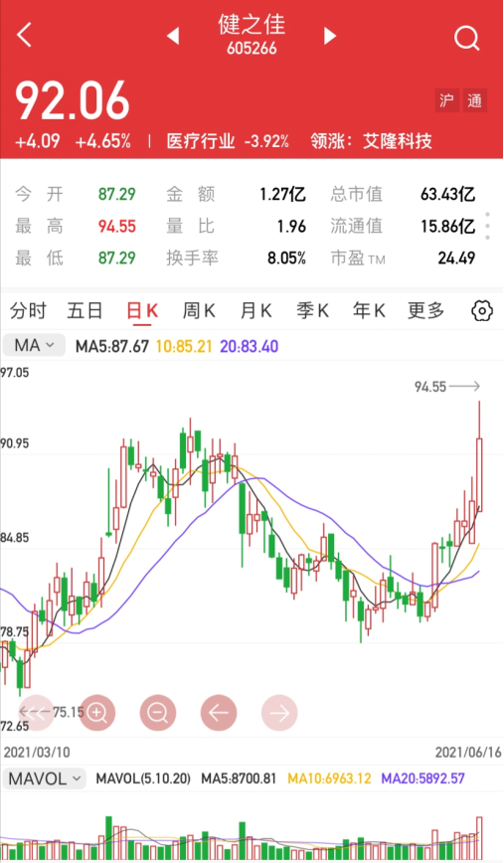Tap the 市盈 value 24.49
This screenshot has height=863, width=504.
tap(456, 258)
